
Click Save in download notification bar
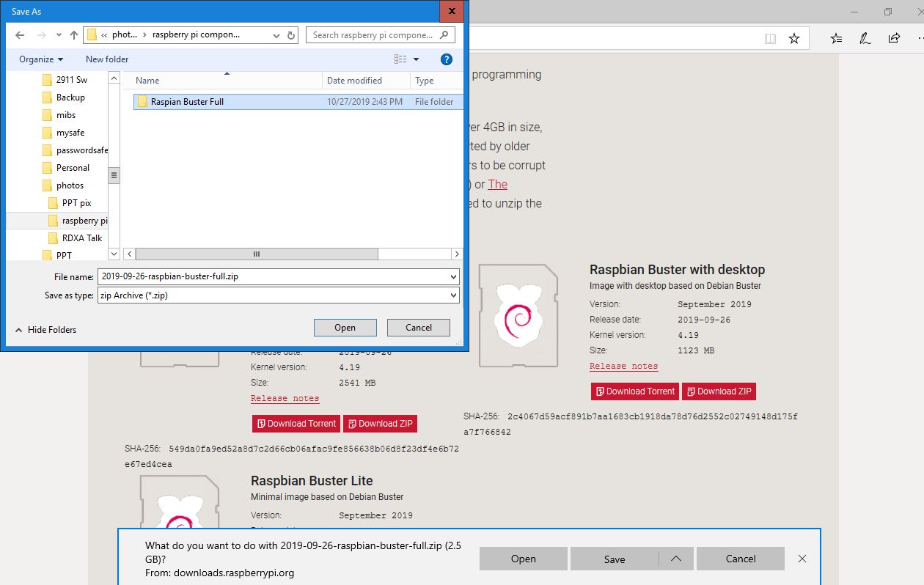(x=615, y=559)
